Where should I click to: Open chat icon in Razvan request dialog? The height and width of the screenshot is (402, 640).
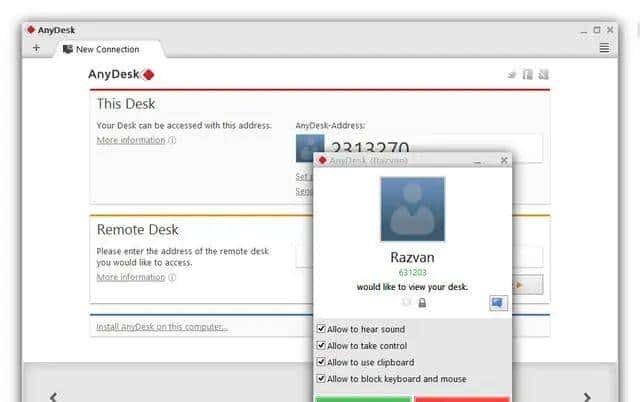click(498, 303)
